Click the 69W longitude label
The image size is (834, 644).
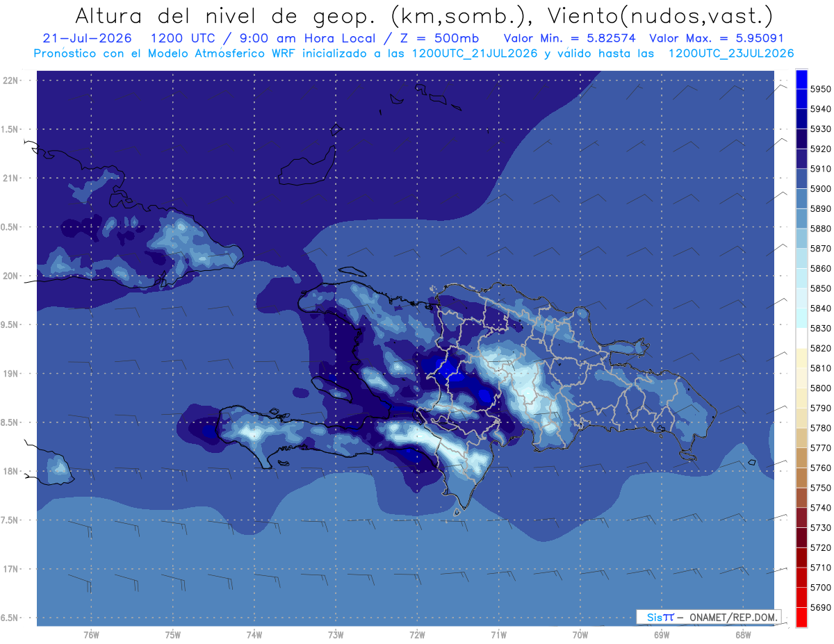click(x=662, y=635)
